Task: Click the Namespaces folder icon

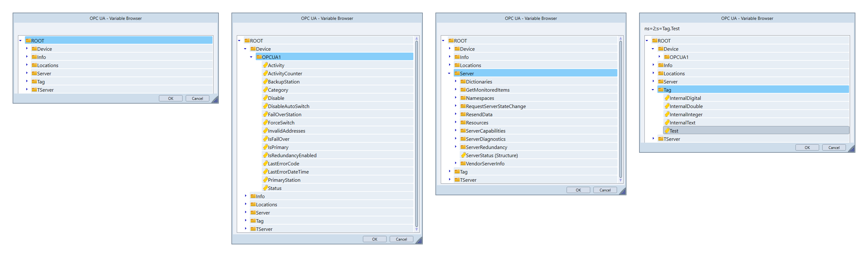Action: pyautogui.click(x=463, y=98)
